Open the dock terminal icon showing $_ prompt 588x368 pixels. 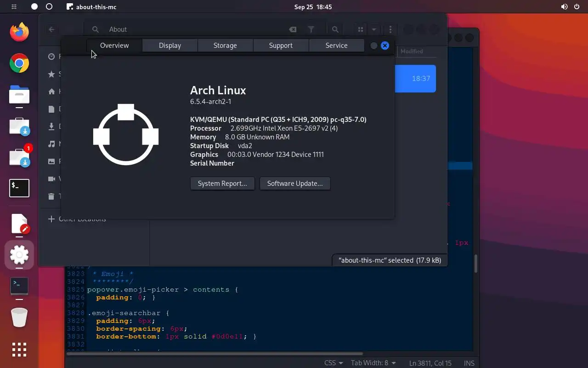(x=19, y=188)
